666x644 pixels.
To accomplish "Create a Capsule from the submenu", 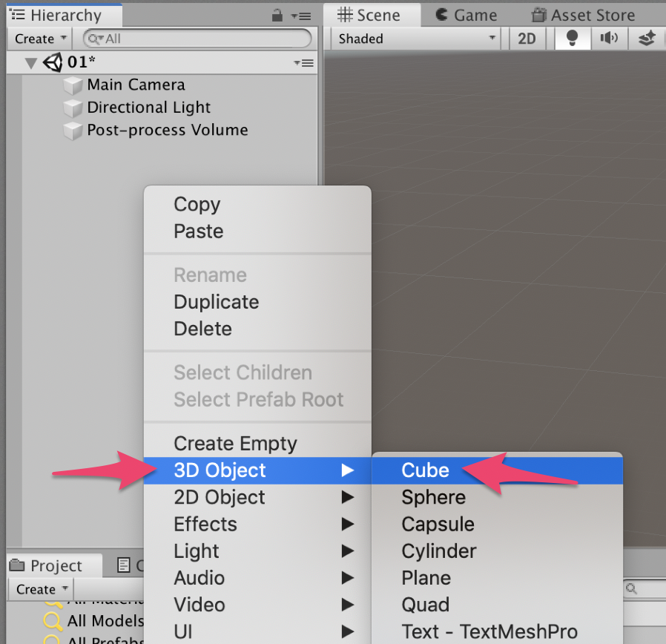I will click(x=497, y=524).
